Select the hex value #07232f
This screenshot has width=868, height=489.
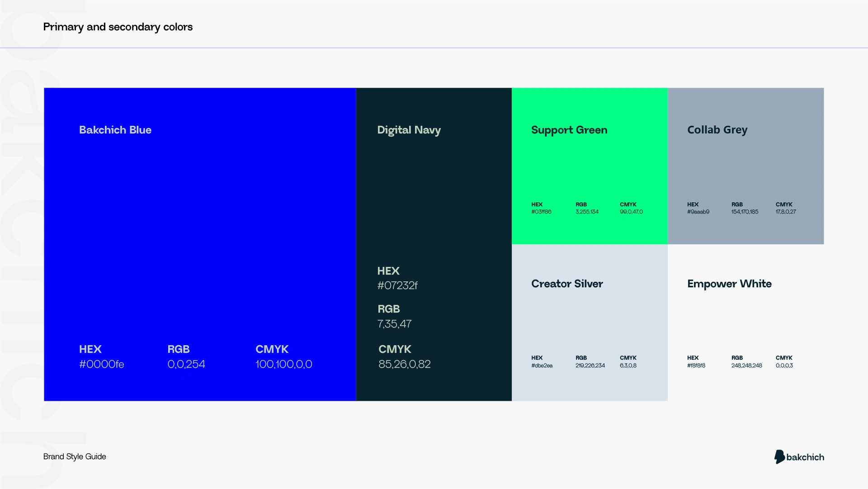(397, 285)
